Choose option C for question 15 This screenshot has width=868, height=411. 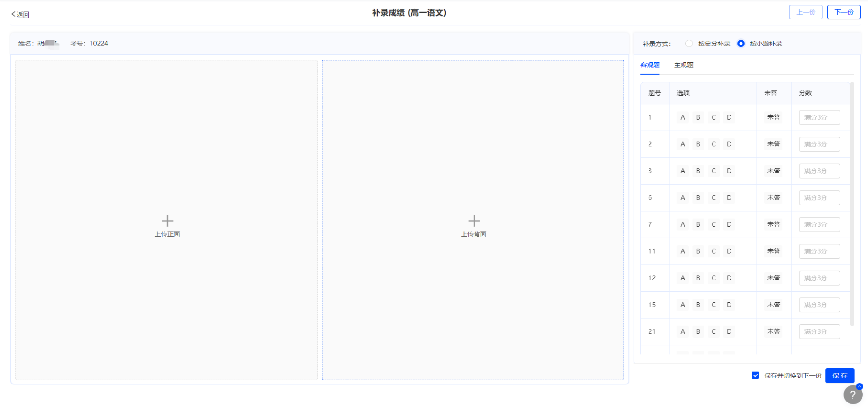[713, 304]
